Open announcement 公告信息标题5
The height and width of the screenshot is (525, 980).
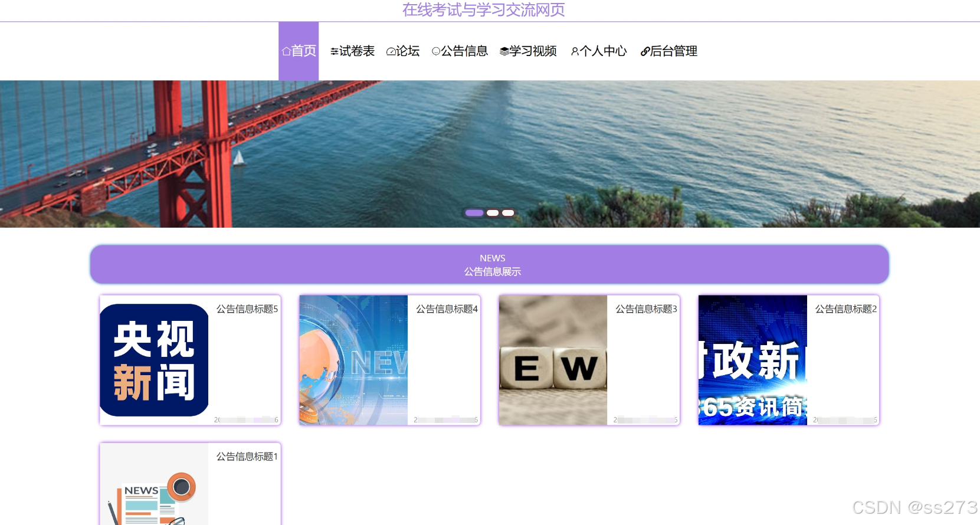247,309
